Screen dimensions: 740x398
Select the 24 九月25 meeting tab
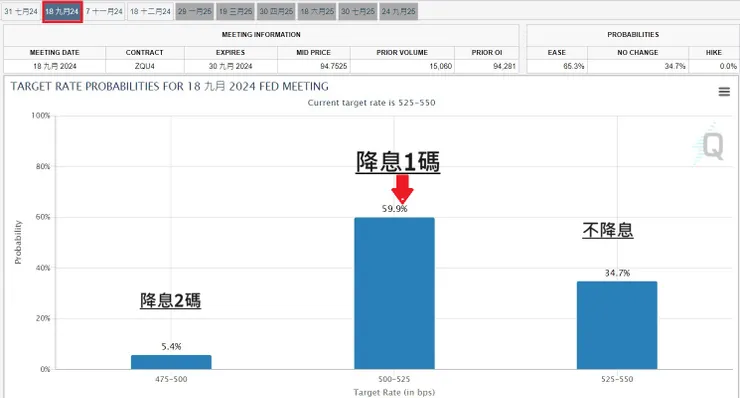398,11
